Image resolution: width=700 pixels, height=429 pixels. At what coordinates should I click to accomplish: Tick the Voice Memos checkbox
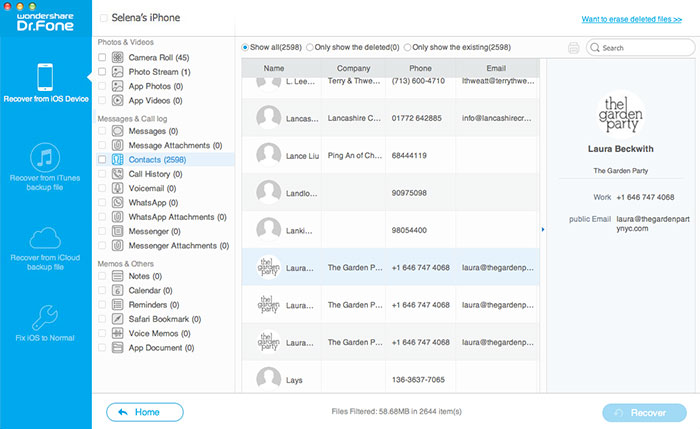pos(102,333)
